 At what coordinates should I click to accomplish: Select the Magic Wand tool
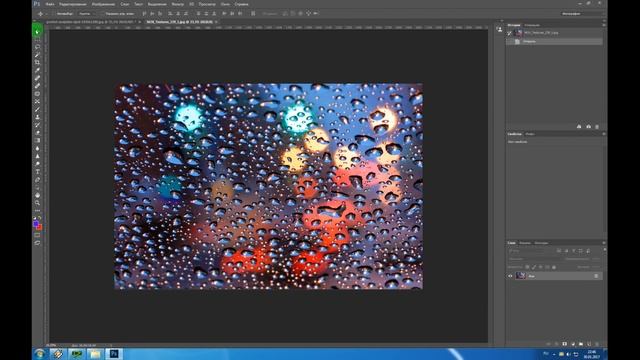pyautogui.click(x=37, y=55)
